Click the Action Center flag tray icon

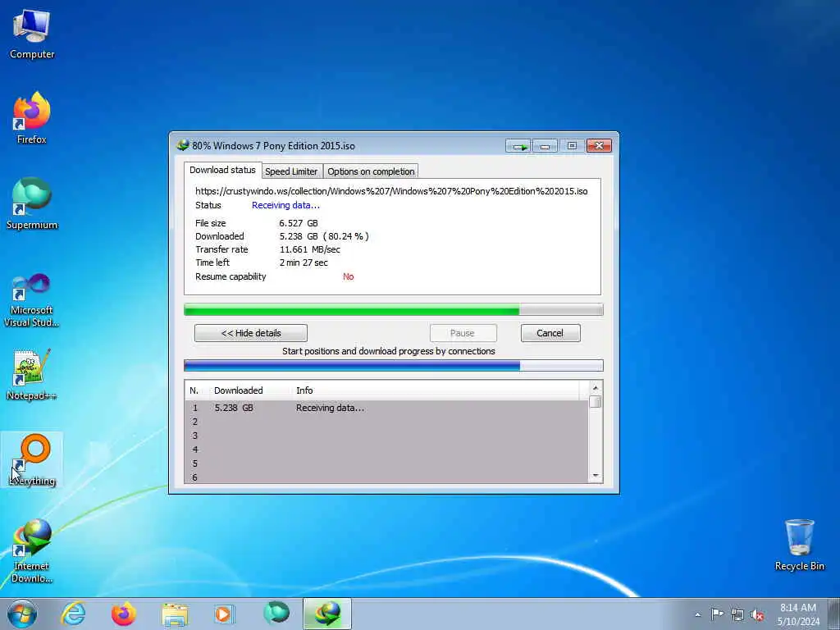coord(717,614)
